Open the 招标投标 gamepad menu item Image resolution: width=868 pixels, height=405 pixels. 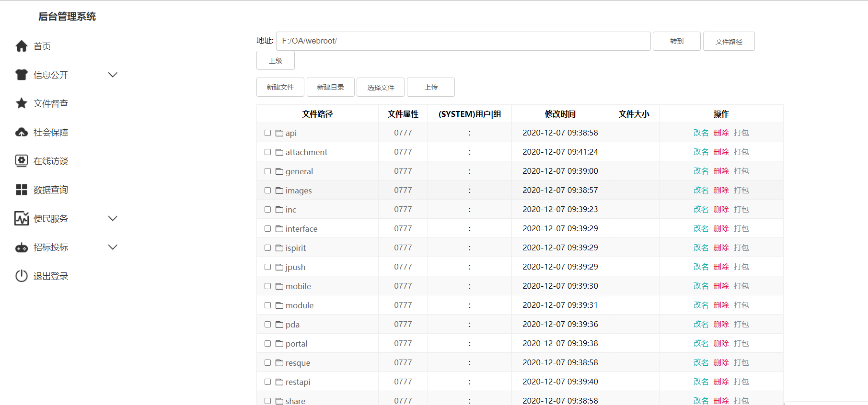point(50,247)
